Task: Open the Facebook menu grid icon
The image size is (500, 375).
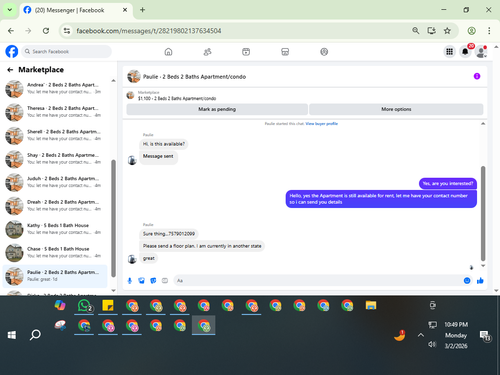Action: (x=449, y=52)
